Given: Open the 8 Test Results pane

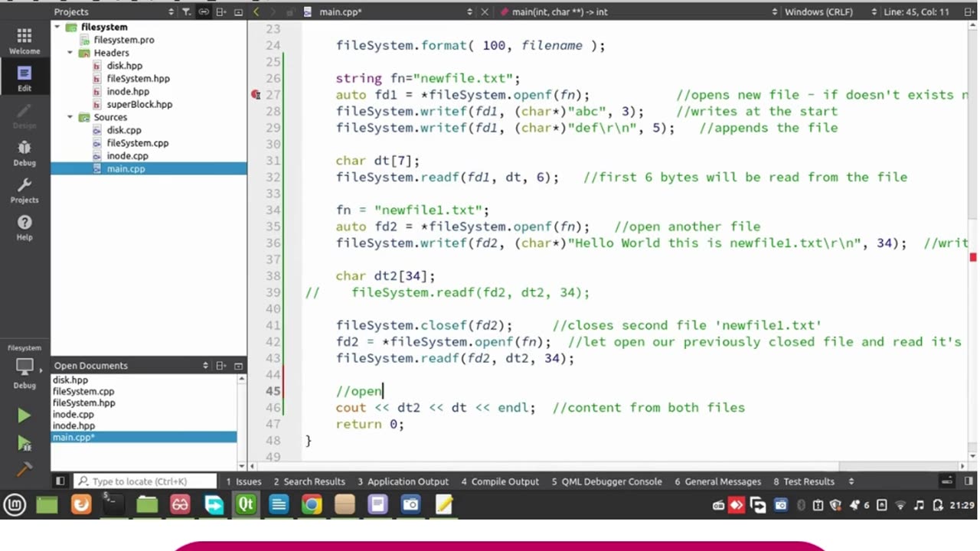Looking at the screenshot, I should 804,481.
